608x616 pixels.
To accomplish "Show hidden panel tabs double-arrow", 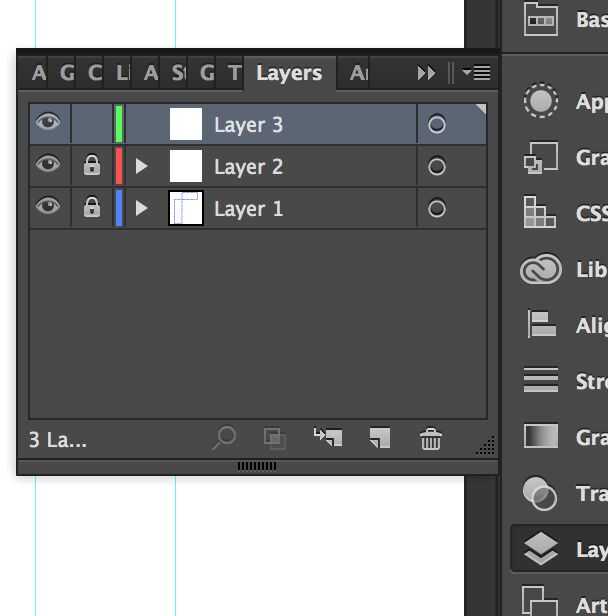I will (x=427, y=73).
